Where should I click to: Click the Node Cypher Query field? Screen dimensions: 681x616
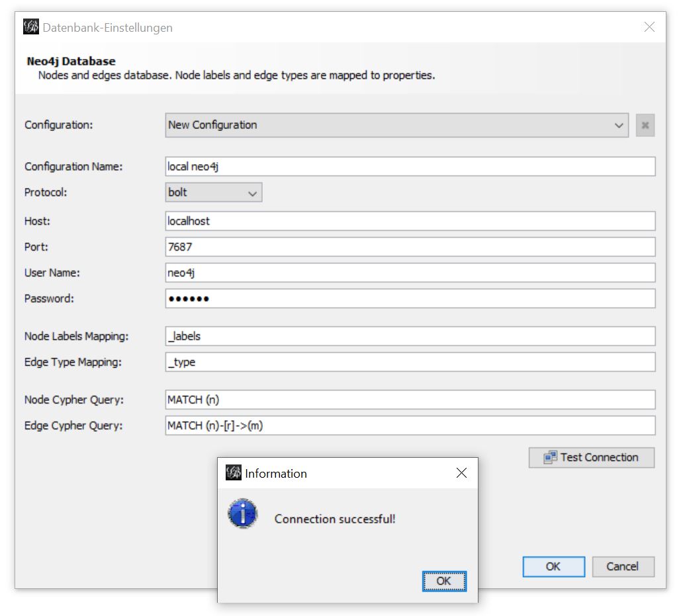pyautogui.click(x=410, y=400)
